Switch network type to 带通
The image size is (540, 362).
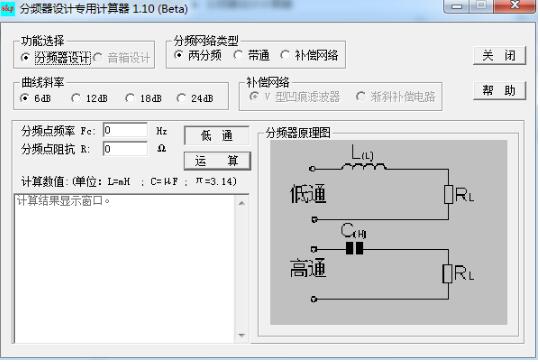(251, 55)
